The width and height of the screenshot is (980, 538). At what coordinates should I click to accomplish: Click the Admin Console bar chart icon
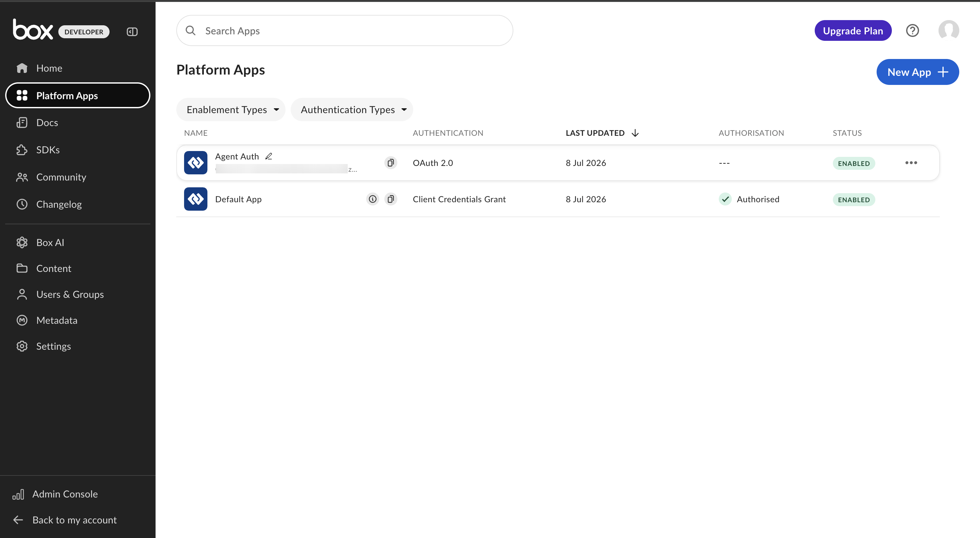click(18, 494)
